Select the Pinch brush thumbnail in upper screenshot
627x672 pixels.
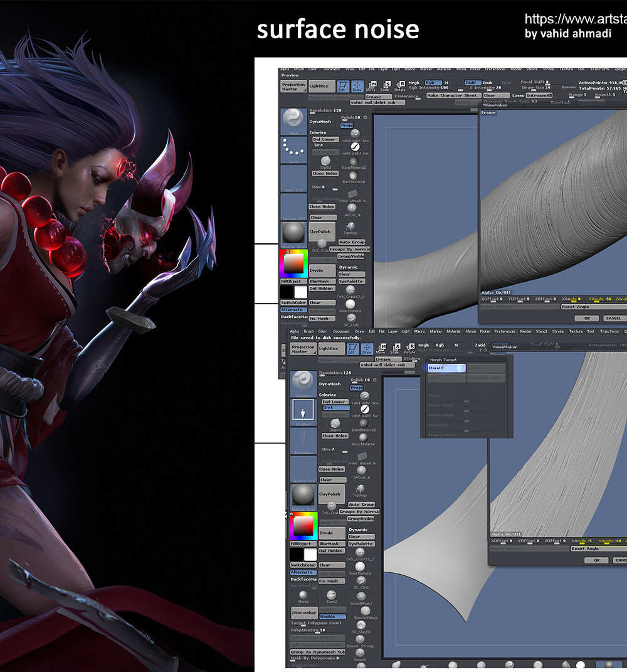point(293,121)
